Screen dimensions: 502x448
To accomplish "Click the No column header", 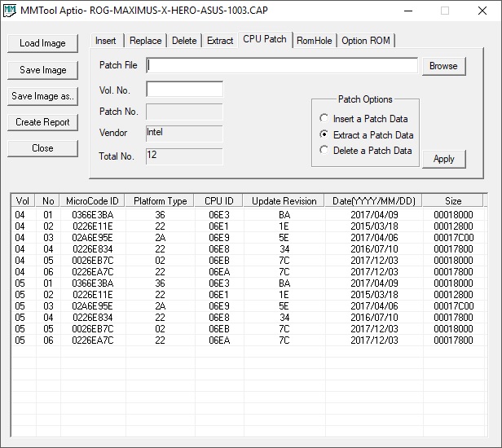I will [48, 201].
